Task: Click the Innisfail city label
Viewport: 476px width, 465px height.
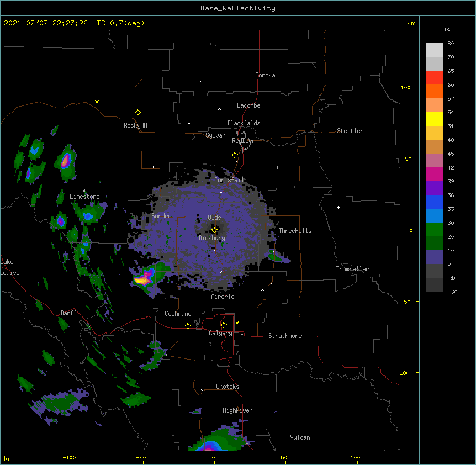Action: (229, 180)
